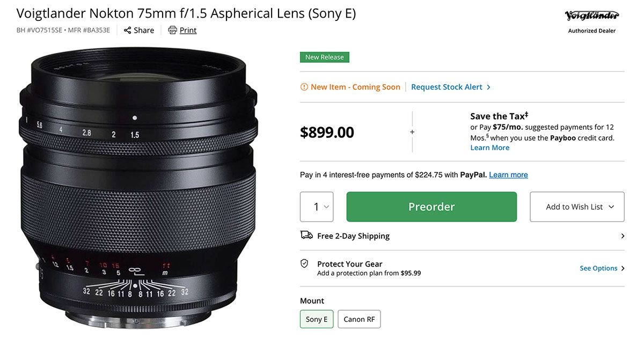Viewport: 644px width, 338px height.
Task: Open the Add to Wish List dropdown
Action: click(577, 207)
